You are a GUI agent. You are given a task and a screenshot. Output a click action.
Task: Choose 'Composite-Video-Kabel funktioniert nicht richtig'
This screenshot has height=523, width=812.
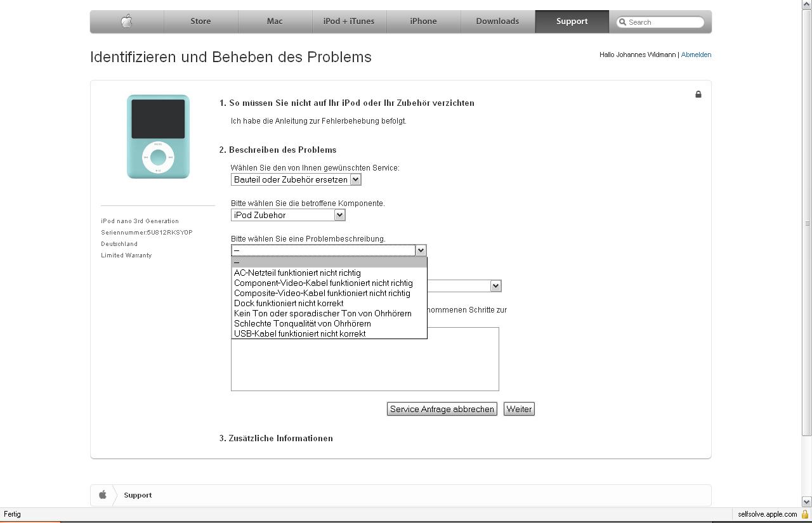tap(329, 293)
